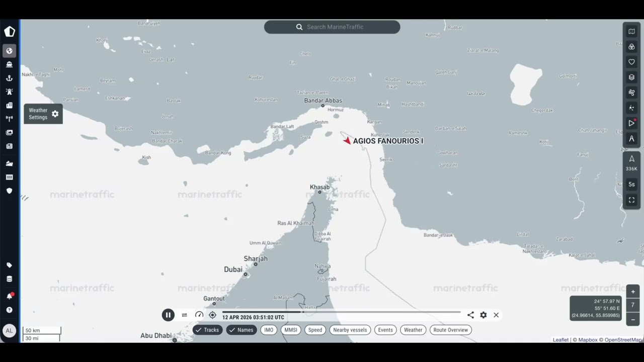
Task: Open the Leaflet attribution link
Action: 560,340
